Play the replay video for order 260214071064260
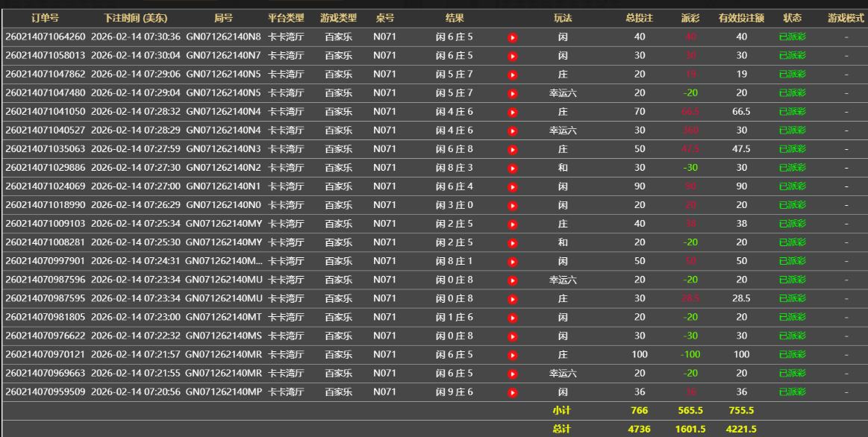This screenshot has width=868, height=437. [512, 37]
